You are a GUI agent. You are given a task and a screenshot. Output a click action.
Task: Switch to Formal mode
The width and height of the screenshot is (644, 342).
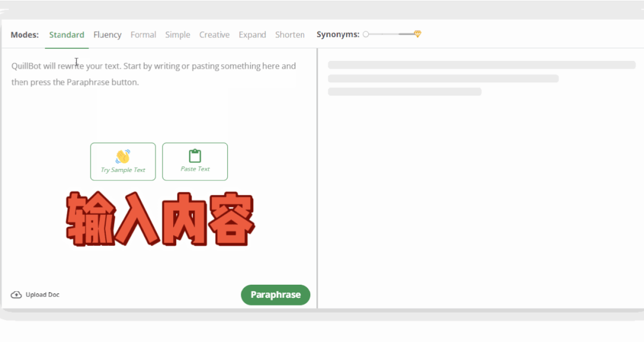click(x=143, y=35)
